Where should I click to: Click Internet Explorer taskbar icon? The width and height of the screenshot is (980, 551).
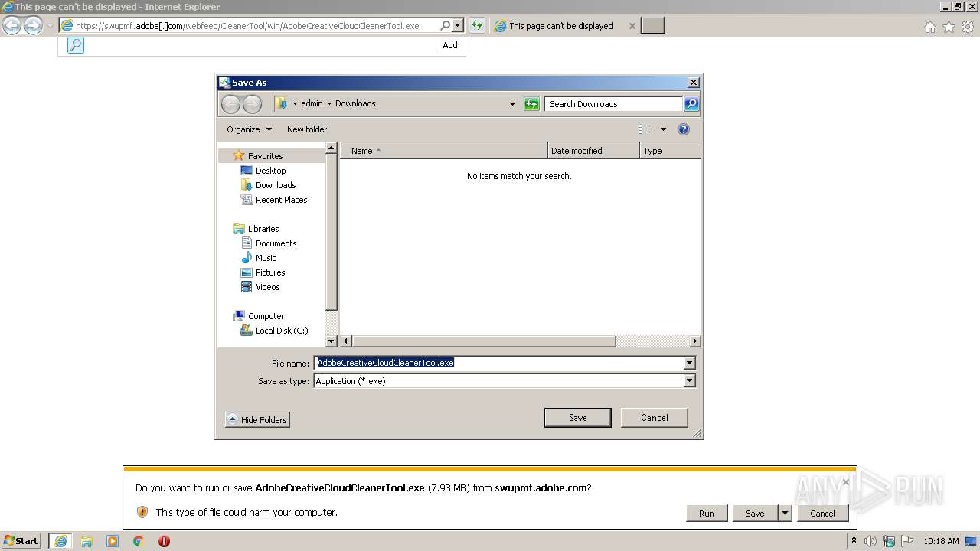click(x=60, y=541)
